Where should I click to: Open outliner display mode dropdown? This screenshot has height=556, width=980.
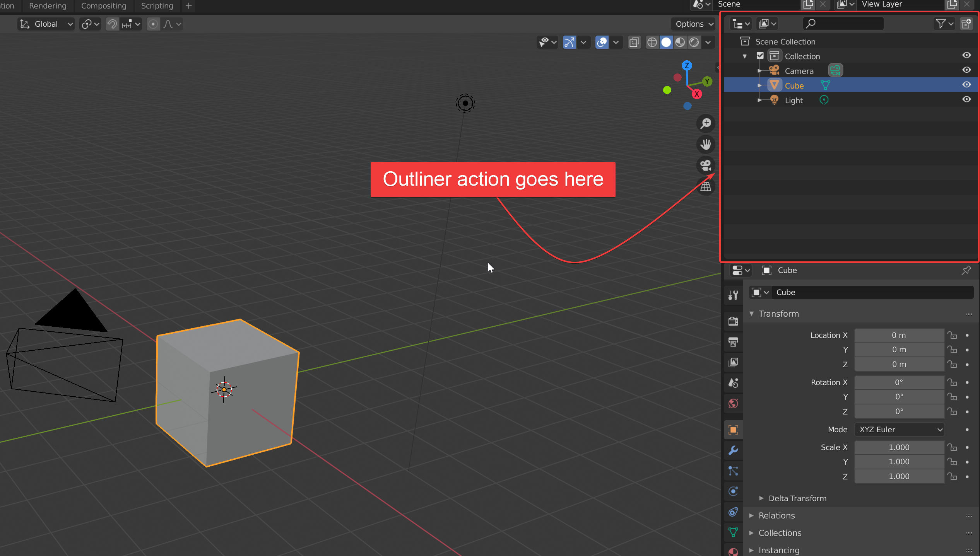[768, 24]
